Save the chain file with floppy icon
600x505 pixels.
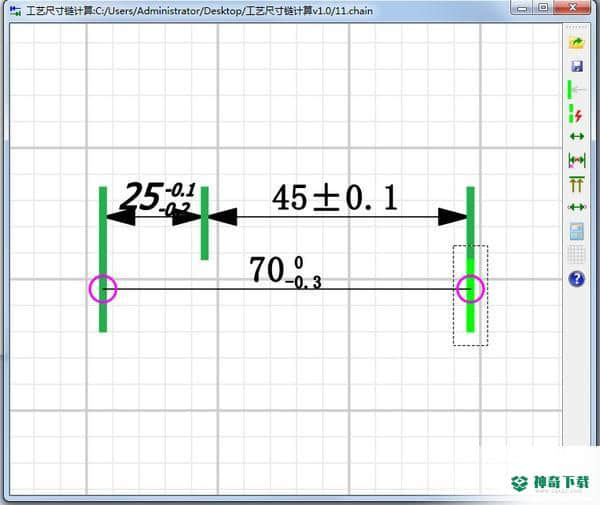(x=577, y=66)
